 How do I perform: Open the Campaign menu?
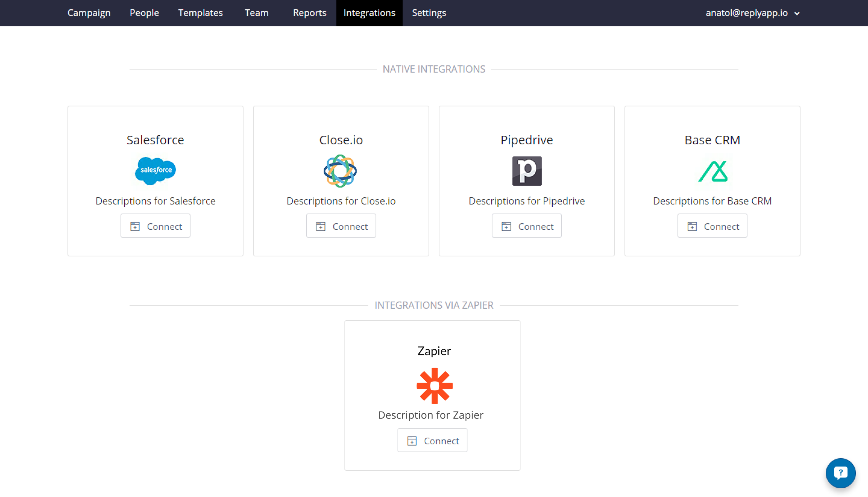89,13
